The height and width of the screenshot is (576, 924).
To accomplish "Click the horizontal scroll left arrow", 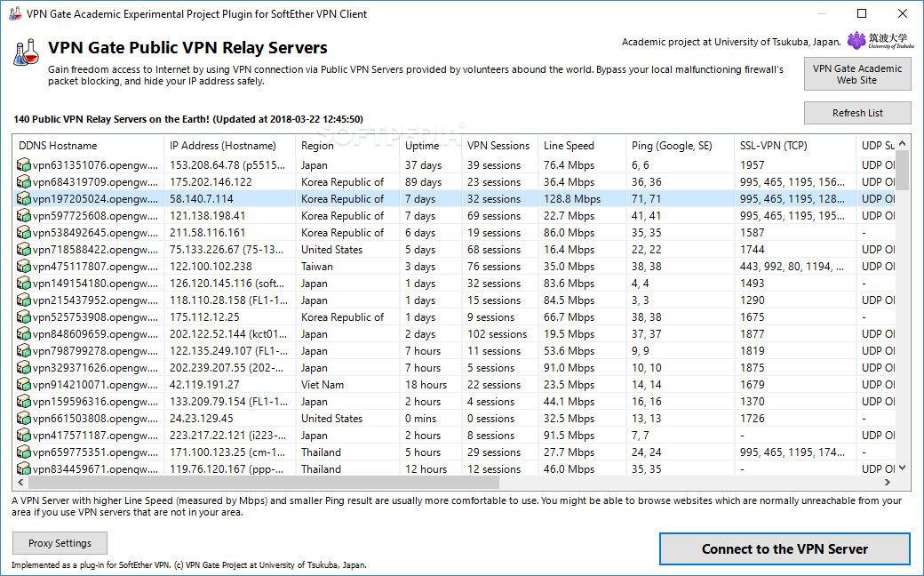I will (20, 483).
